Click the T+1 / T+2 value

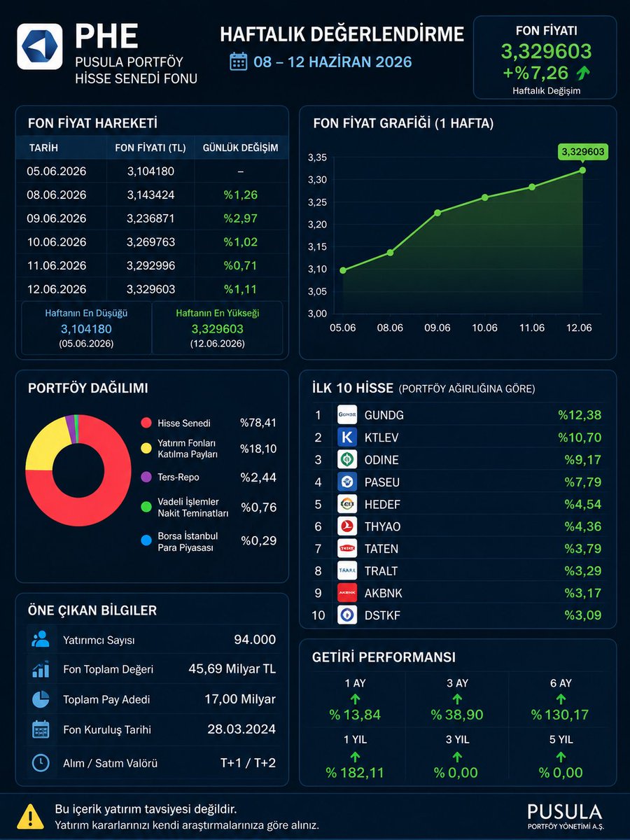point(248,762)
